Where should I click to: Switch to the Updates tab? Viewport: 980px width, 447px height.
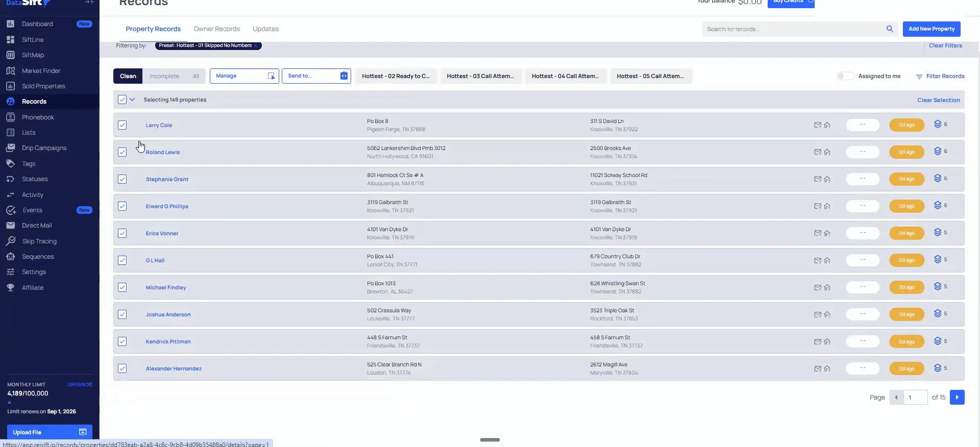pyautogui.click(x=265, y=29)
